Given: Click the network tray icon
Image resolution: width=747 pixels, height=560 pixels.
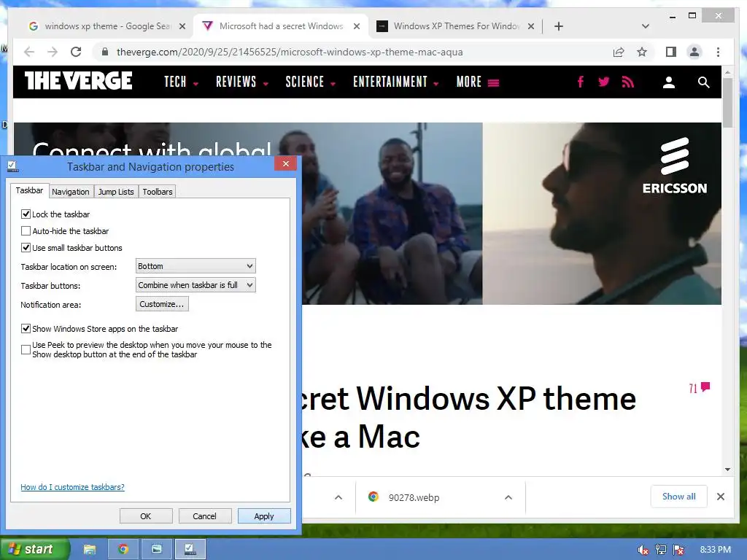Looking at the screenshot, I should 661,550.
